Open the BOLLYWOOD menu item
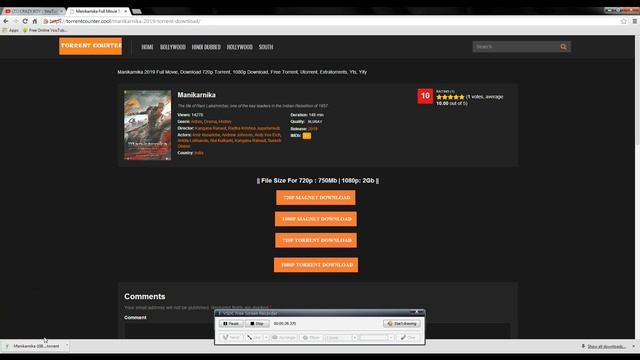Image resolution: width=640 pixels, height=360 pixels. pos(173,47)
